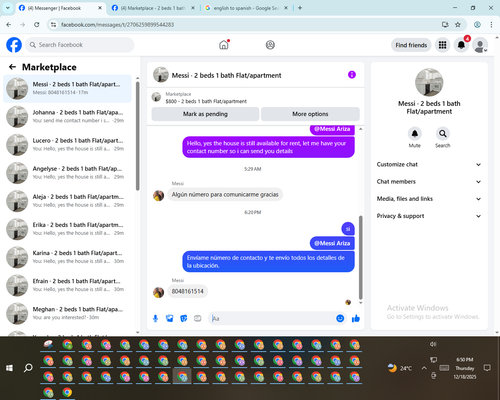Click the Search Facebook field
The image size is (500, 400).
80,45
